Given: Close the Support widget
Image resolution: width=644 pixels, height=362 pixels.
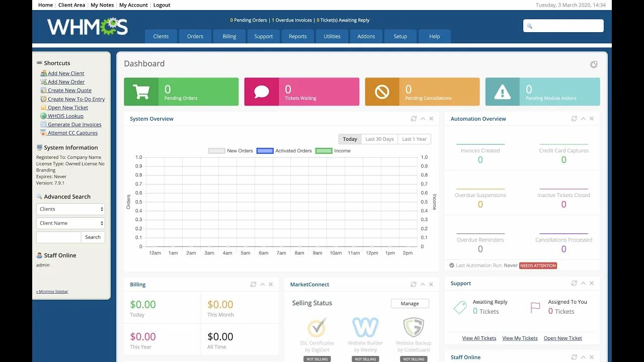Looking at the screenshot, I should coord(592,283).
